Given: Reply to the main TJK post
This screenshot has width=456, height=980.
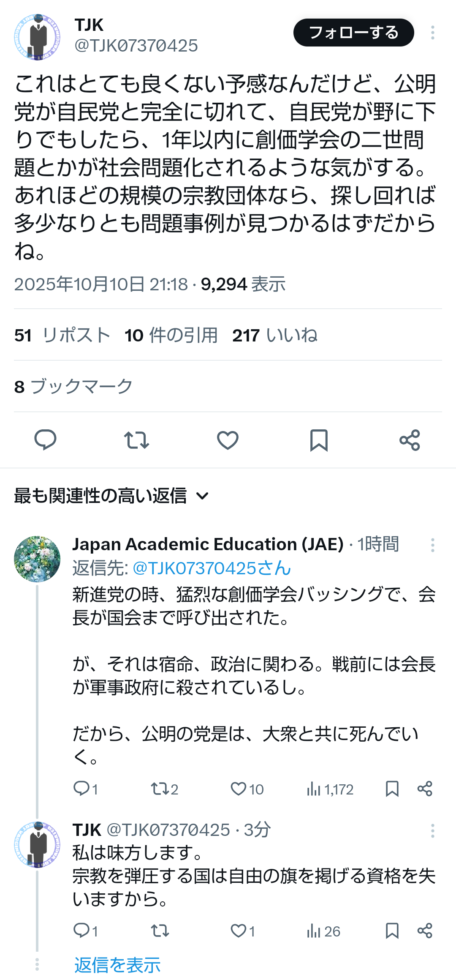Looking at the screenshot, I should coord(45,439).
